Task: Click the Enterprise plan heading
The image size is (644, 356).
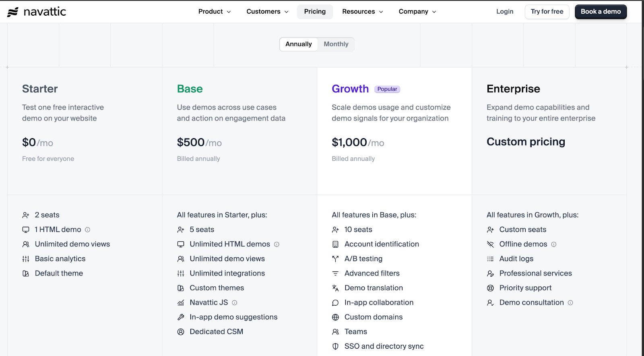Action: 513,89
